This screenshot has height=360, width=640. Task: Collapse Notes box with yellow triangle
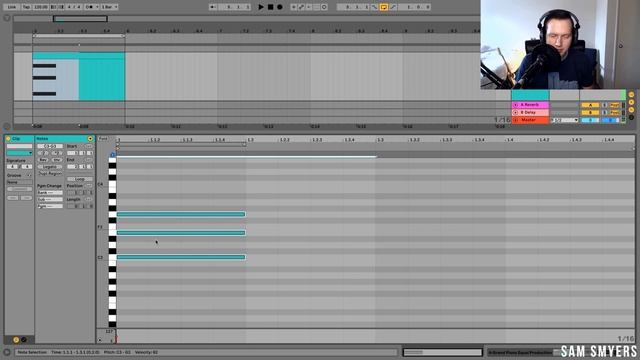pyautogui.click(x=90, y=139)
